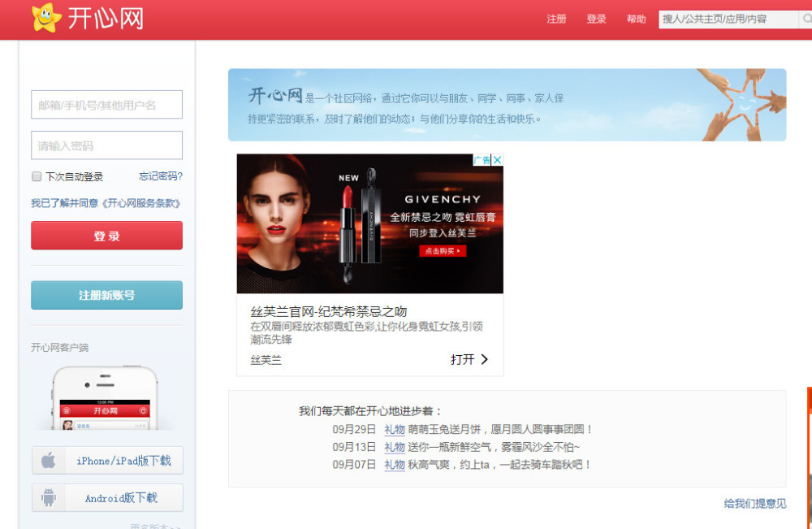The image size is (812, 529).
Task: Click the 丝芙兰 advertiser name
Action: [x=266, y=360]
